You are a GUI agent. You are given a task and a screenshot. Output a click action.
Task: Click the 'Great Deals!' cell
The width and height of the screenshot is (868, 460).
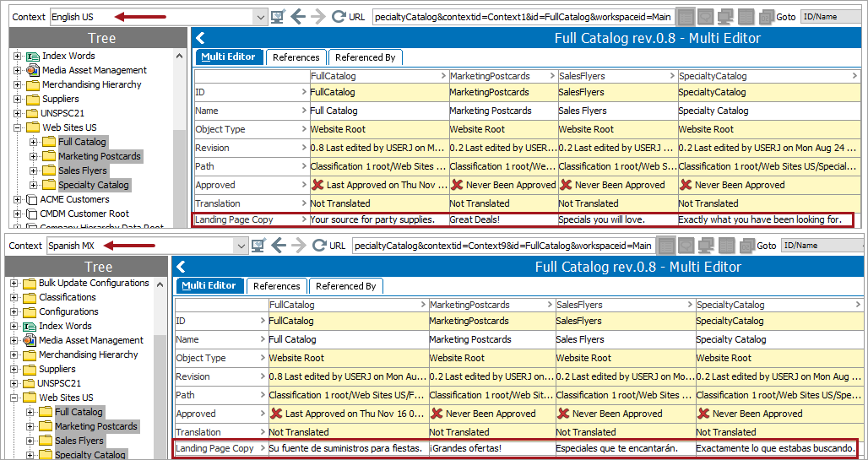pos(503,219)
